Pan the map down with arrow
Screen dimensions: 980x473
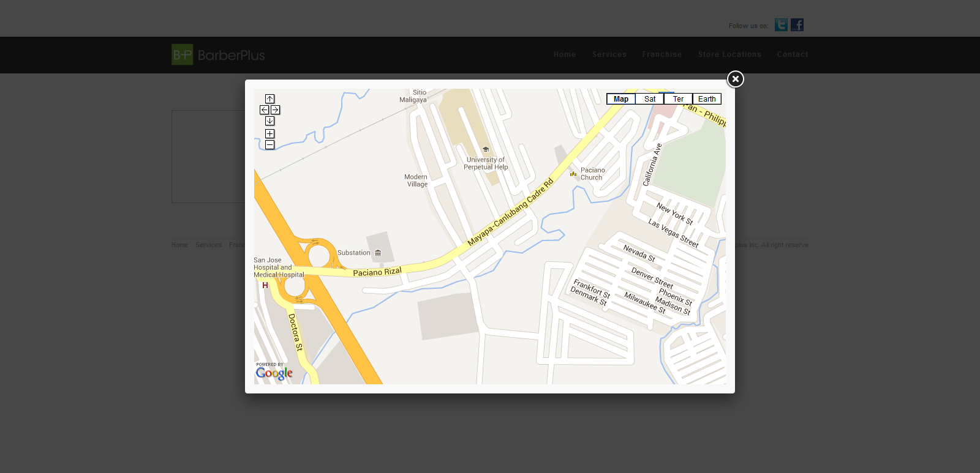(269, 121)
